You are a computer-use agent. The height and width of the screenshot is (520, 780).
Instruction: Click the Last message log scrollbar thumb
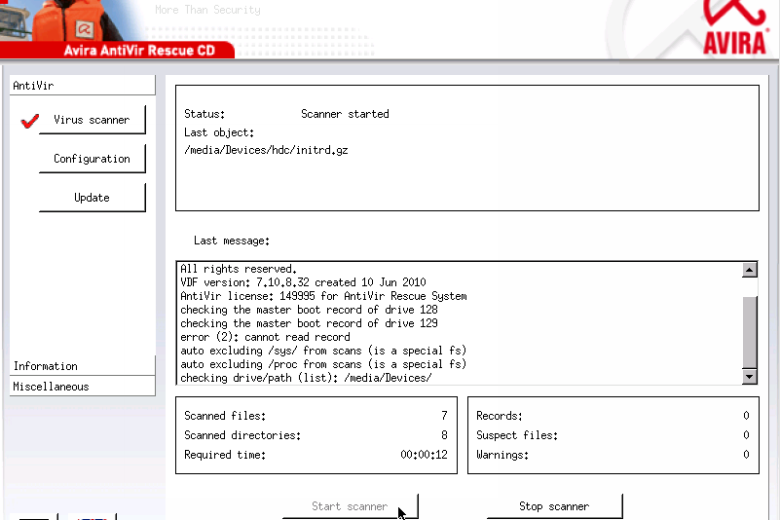750,332
